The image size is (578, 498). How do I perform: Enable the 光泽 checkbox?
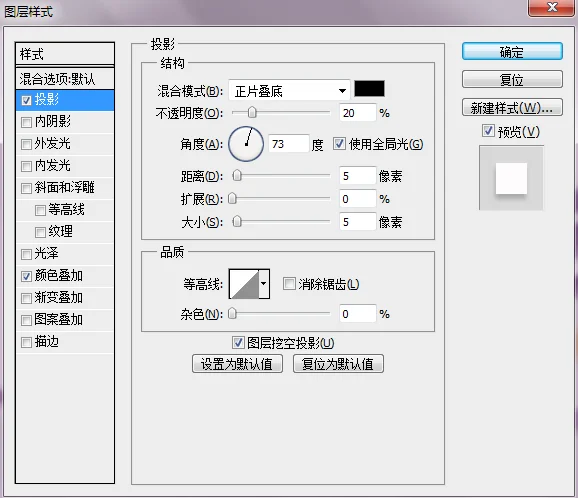26,254
